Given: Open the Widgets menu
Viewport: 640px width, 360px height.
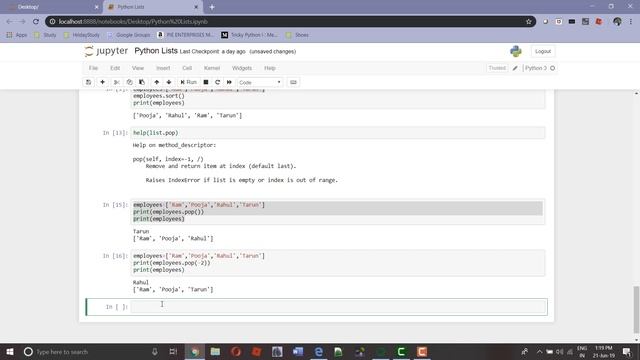Looking at the screenshot, I should point(242,68).
